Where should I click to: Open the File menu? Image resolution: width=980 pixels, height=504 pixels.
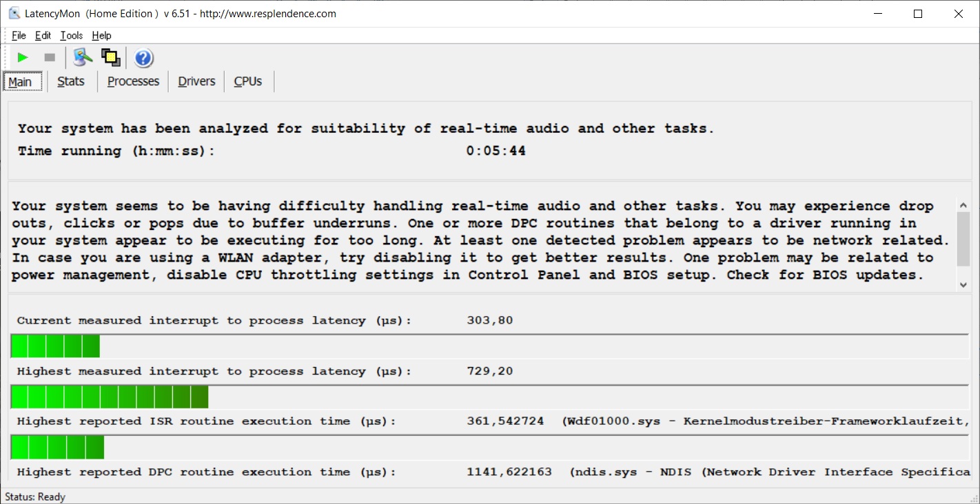19,36
